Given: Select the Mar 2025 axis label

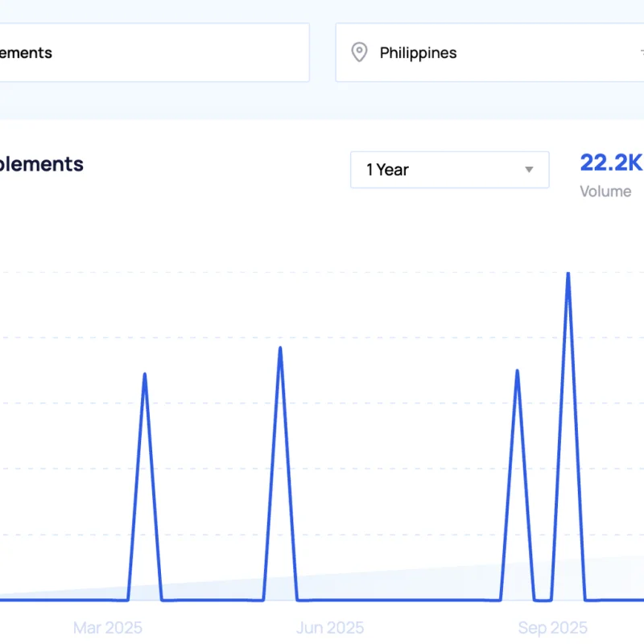Looking at the screenshot, I should (x=109, y=627).
